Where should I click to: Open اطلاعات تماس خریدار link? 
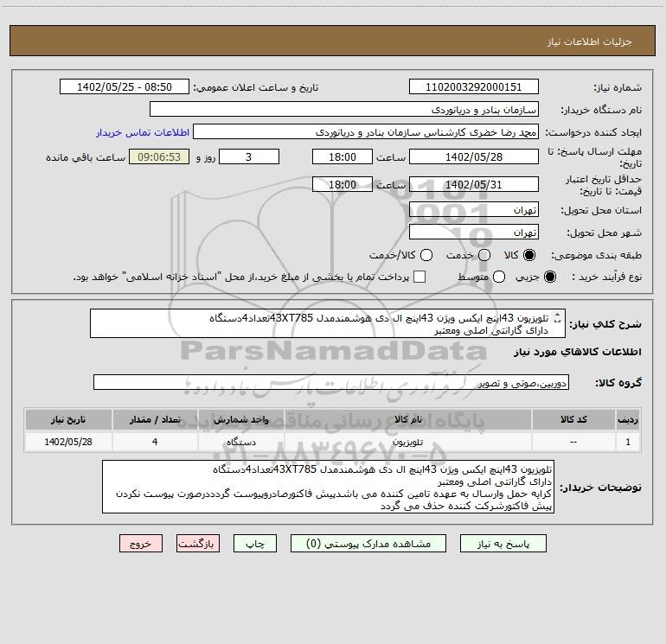click(135, 133)
